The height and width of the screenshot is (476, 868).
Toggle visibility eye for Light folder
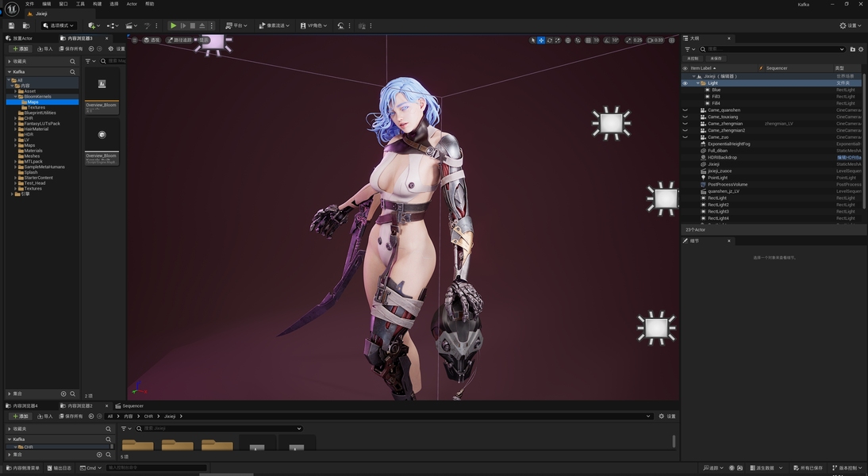click(x=686, y=83)
